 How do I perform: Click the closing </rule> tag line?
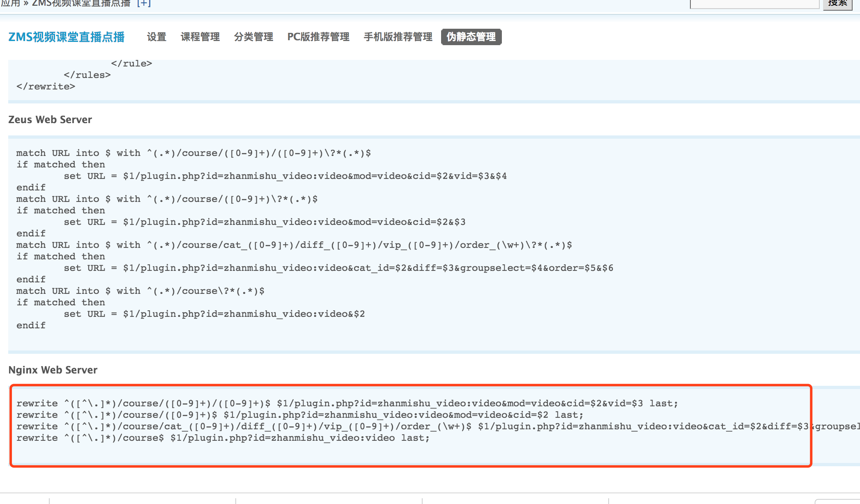[x=131, y=64]
